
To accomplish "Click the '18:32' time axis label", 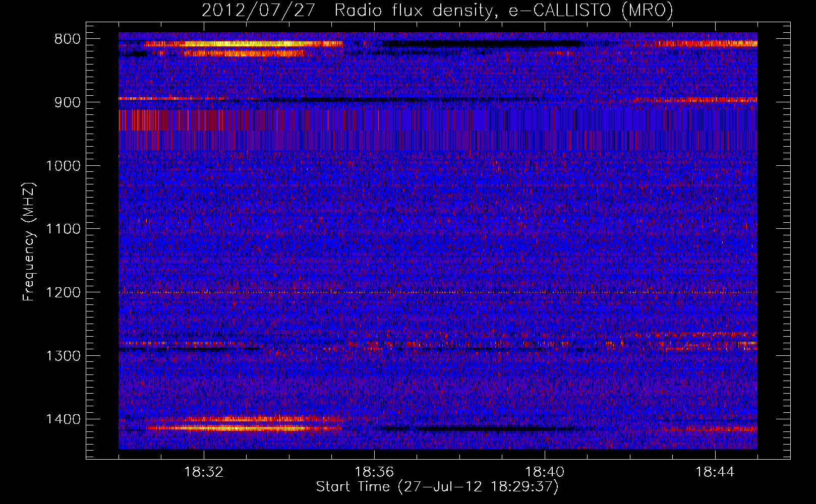I will (204, 472).
